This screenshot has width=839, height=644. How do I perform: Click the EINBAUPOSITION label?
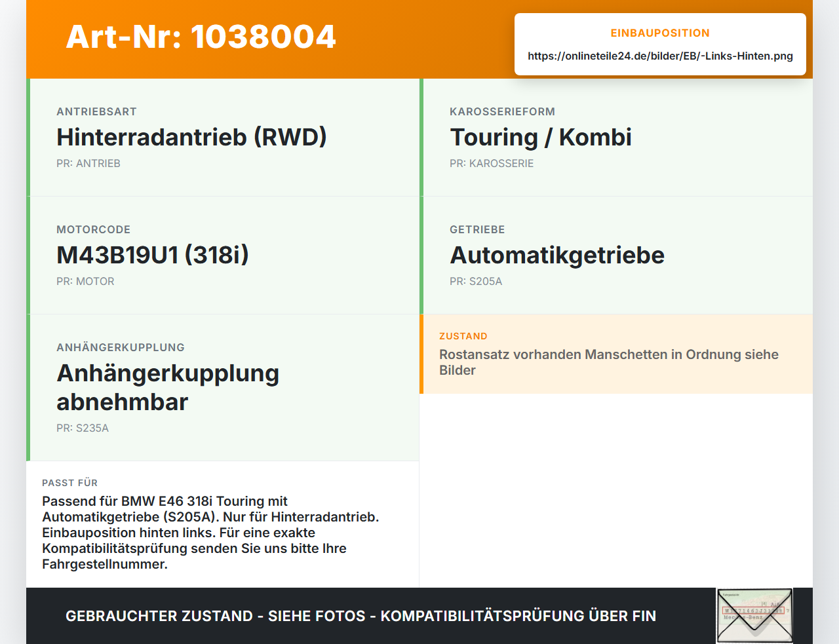660,33
